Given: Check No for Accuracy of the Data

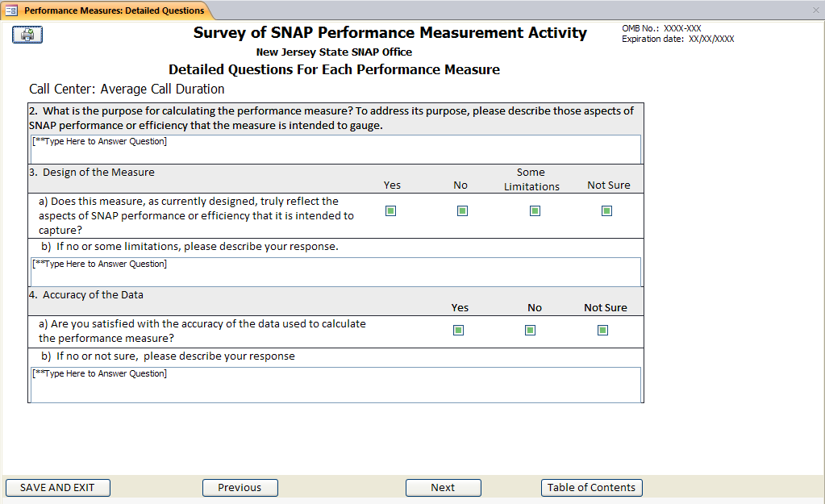Looking at the screenshot, I should point(530,330).
